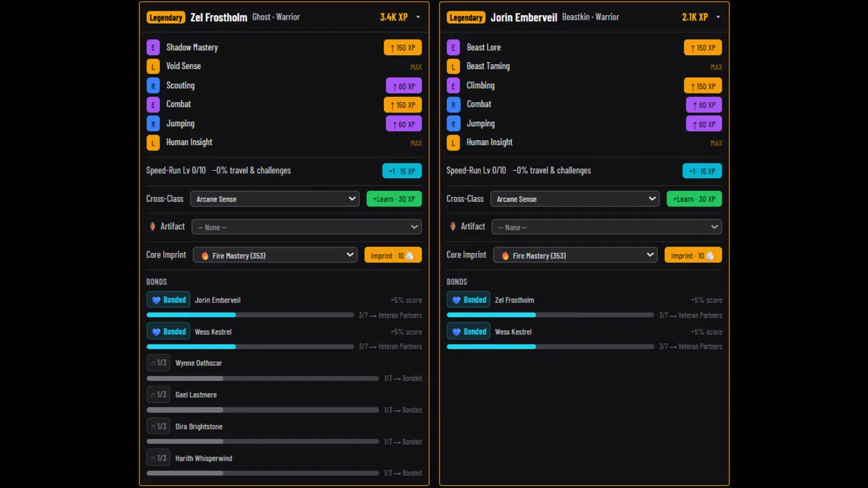Raise Zel's Speed-Run level for 15 XP
868x488 pixels.
(x=402, y=171)
